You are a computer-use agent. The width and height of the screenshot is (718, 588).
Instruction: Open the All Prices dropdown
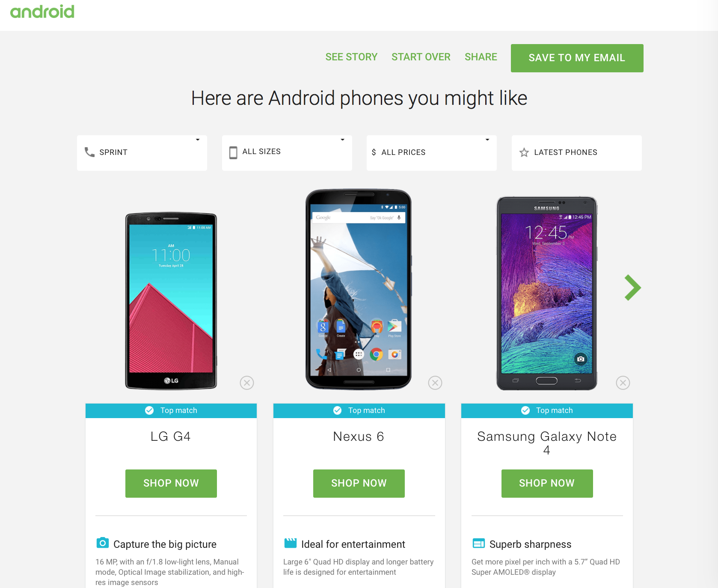(x=432, y=153)
